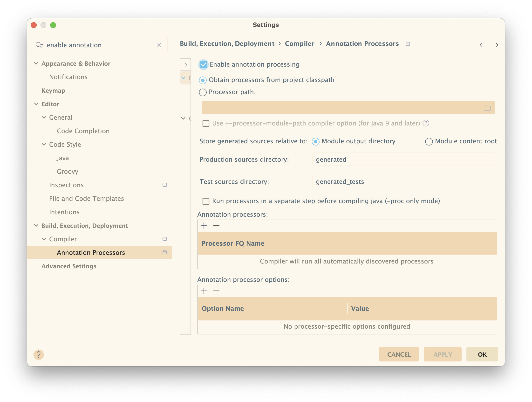
Task: Add a new annotation processor option
Action: click(204, 291)
